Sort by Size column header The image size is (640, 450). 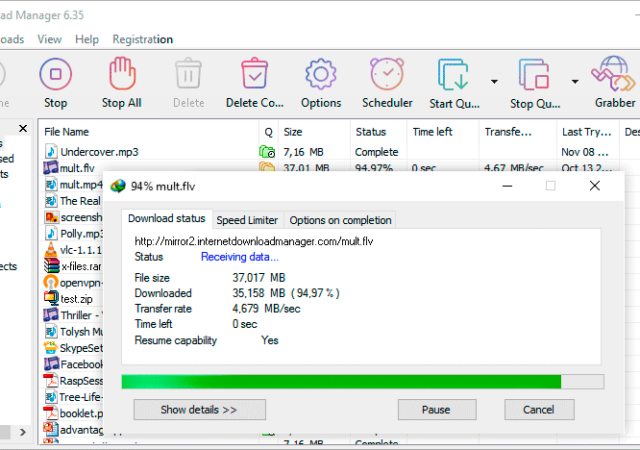point(314,132)
